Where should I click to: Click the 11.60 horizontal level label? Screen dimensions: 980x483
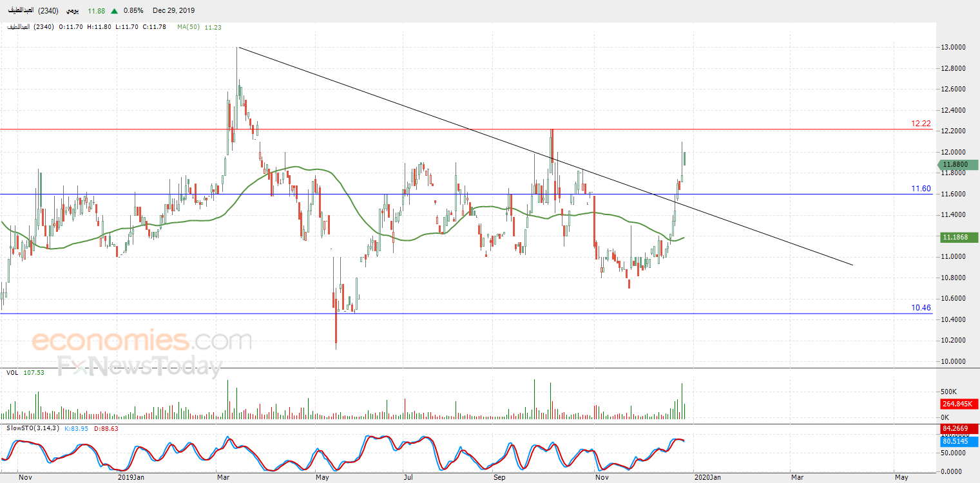click(921, 189)
